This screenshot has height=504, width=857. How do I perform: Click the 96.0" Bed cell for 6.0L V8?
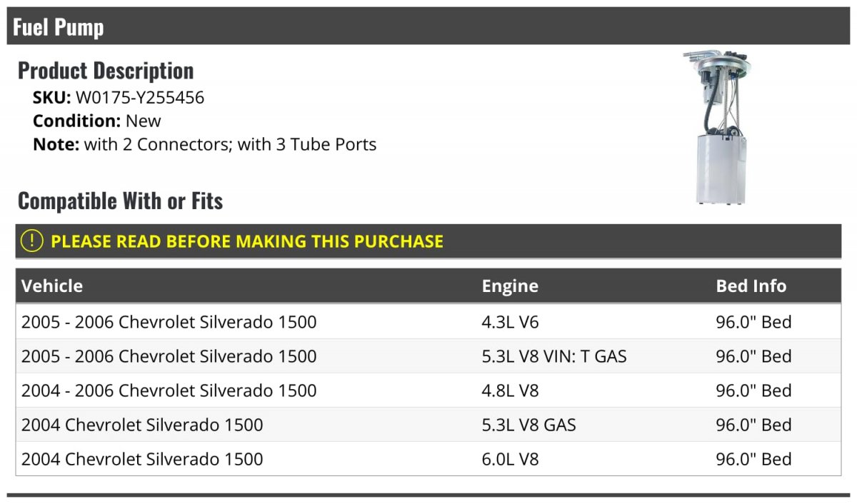pyautogui.click(x=753, y=459)
